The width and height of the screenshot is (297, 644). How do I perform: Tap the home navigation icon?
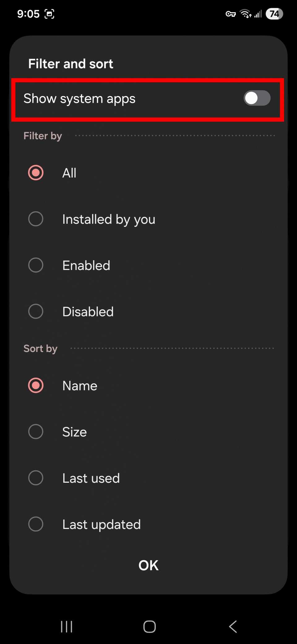[x=149, y=627]
